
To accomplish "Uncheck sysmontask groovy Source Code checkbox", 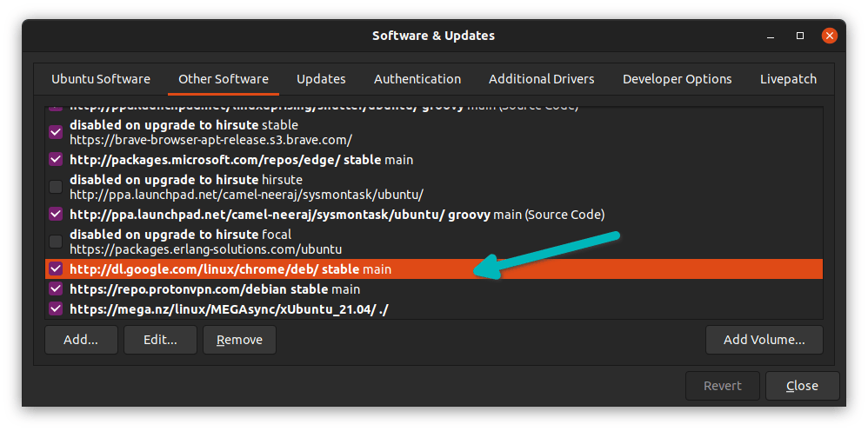I will pos(56,214).
